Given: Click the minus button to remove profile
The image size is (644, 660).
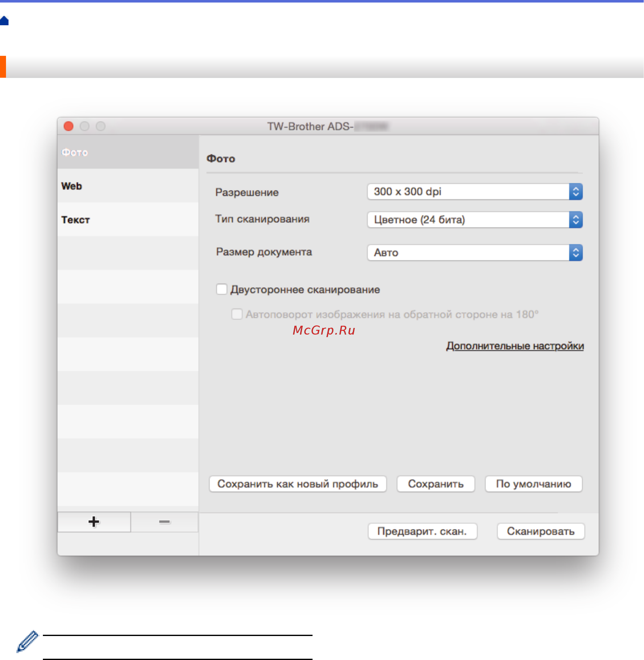Looking at the screenshot, I should [x=164, y=521].
